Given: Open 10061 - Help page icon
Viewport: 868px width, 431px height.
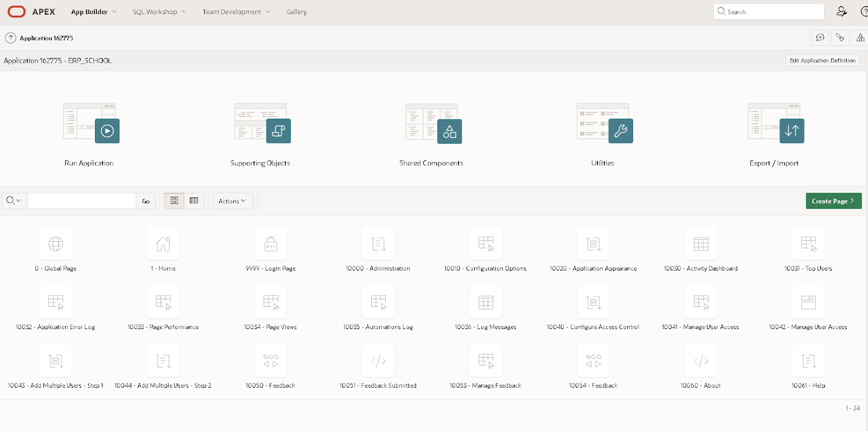Looking at the screenshot, I should [808, 361].
